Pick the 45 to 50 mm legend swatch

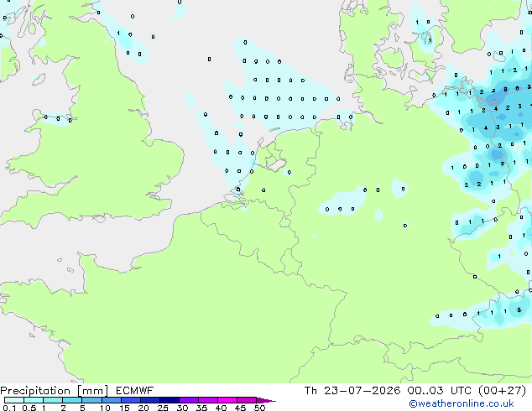[247, 400]
